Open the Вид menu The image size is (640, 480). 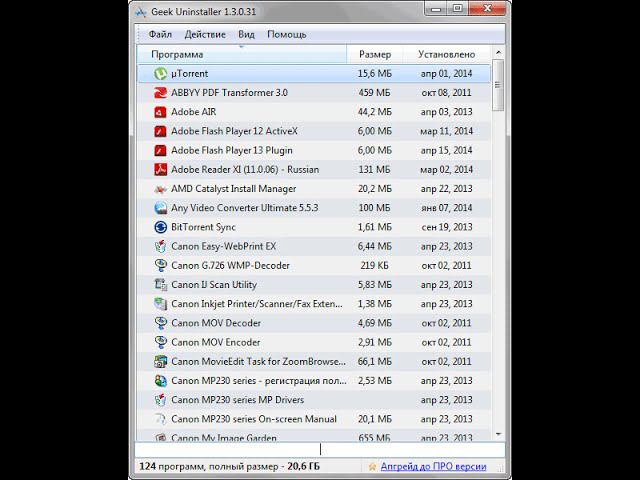(x=246, y=34)
